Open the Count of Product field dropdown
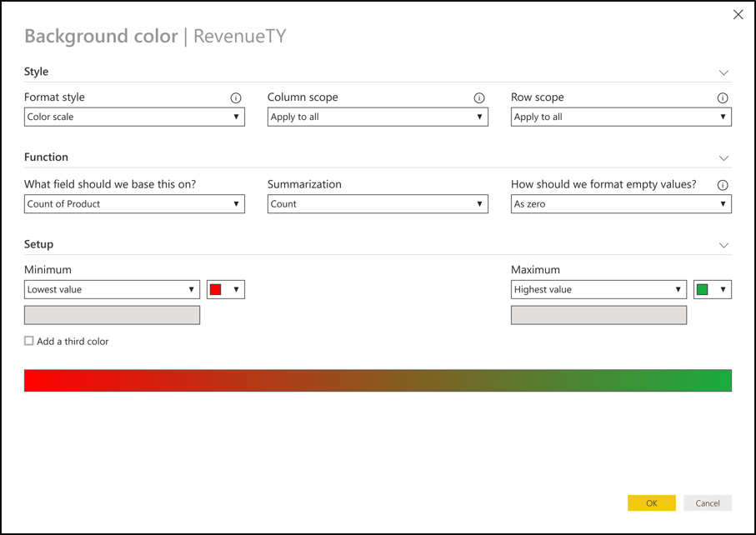This screenshot has height=535, width=756. [134, 204]
